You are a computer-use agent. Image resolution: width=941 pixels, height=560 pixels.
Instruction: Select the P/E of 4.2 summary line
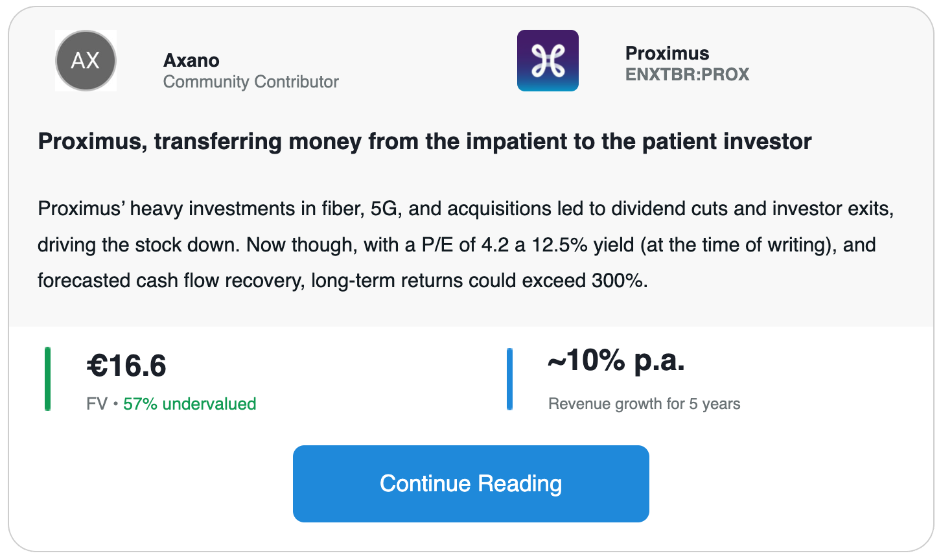[457, 245]
